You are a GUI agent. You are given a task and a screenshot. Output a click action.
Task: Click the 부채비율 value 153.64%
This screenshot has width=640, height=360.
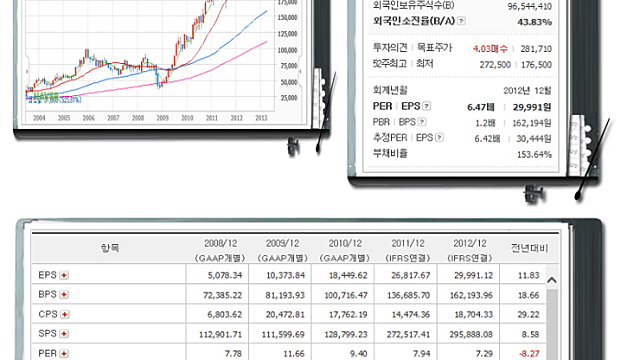[534, 155]
